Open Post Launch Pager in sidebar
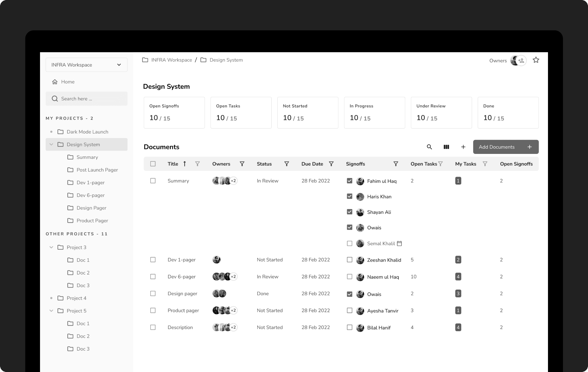The image size is (588, 372). click(97, 170)
